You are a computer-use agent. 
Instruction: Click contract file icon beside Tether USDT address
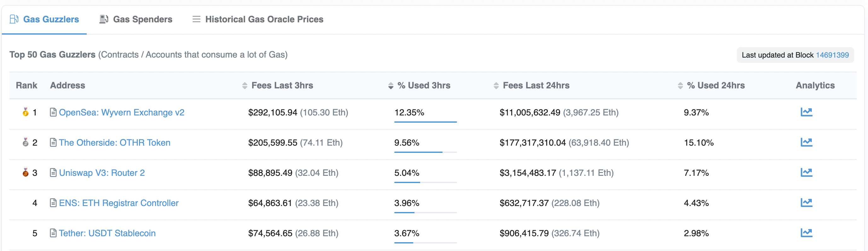point(53,233)
